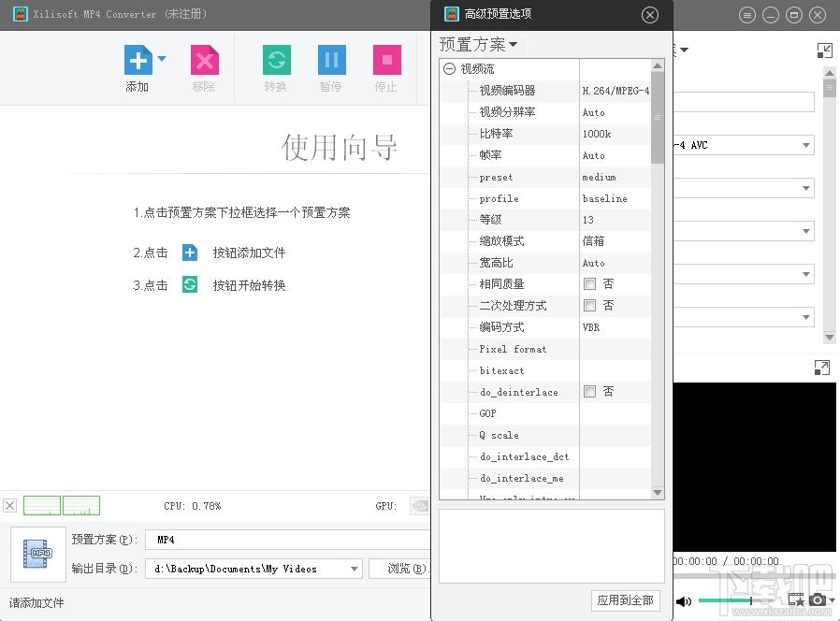
Task: Click the 预置方案 MP4 field
Action: click(x=288, y=540)
